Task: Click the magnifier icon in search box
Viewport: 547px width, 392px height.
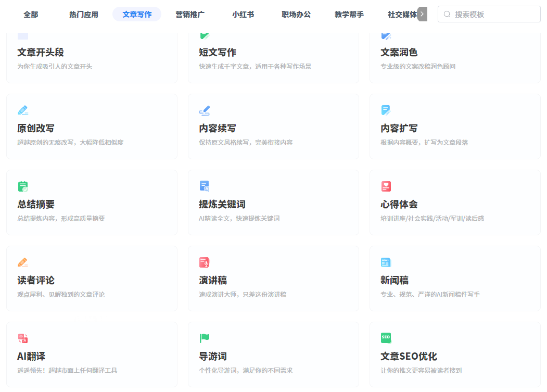Action: pos(447,14)
